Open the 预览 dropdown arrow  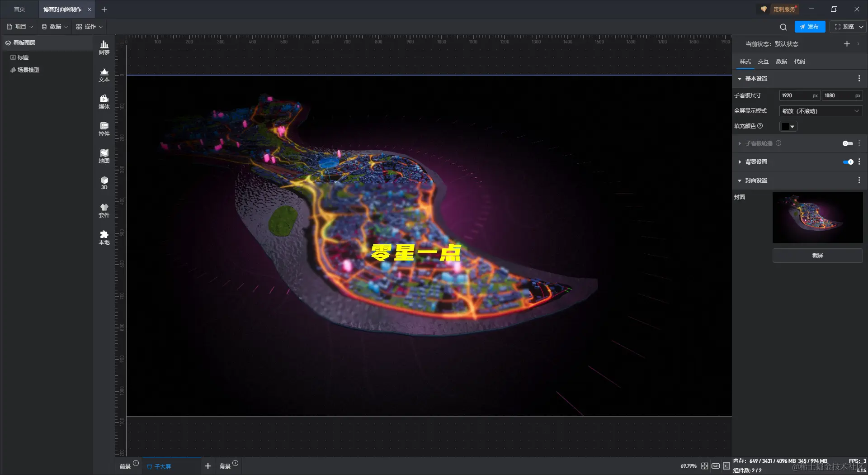(861, 27)
